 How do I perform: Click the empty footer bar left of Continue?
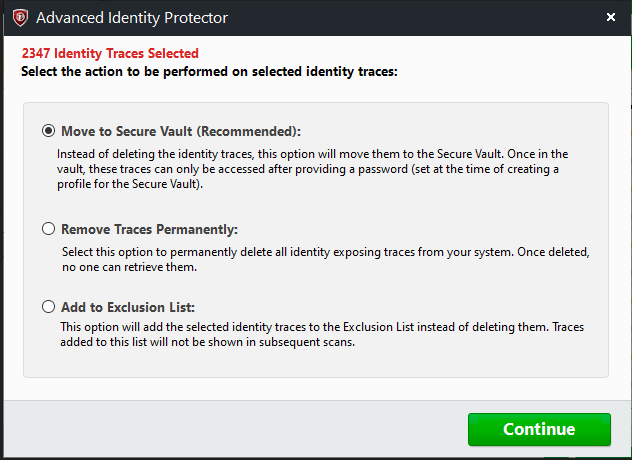pyautogui.click(x=230, y=429)
